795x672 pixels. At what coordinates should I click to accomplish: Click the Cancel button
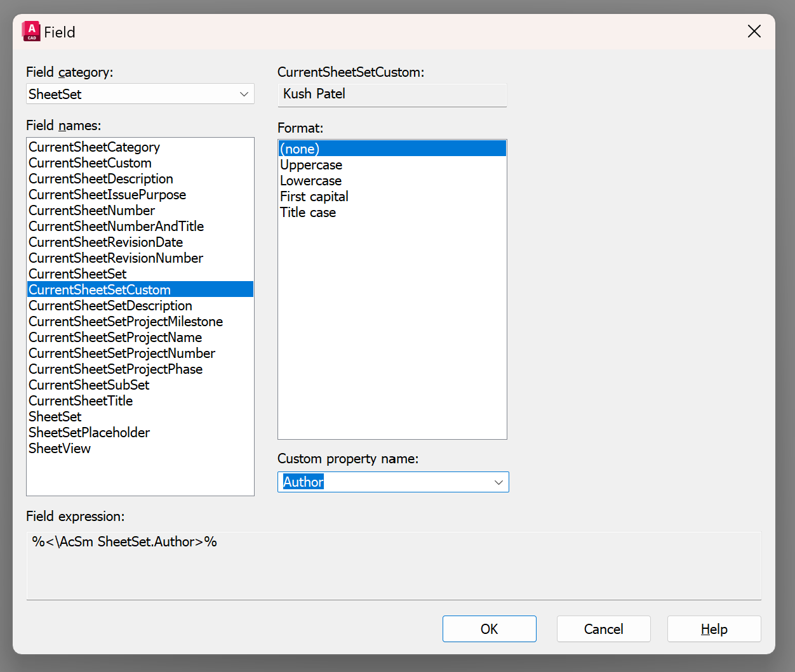point(603,629)
